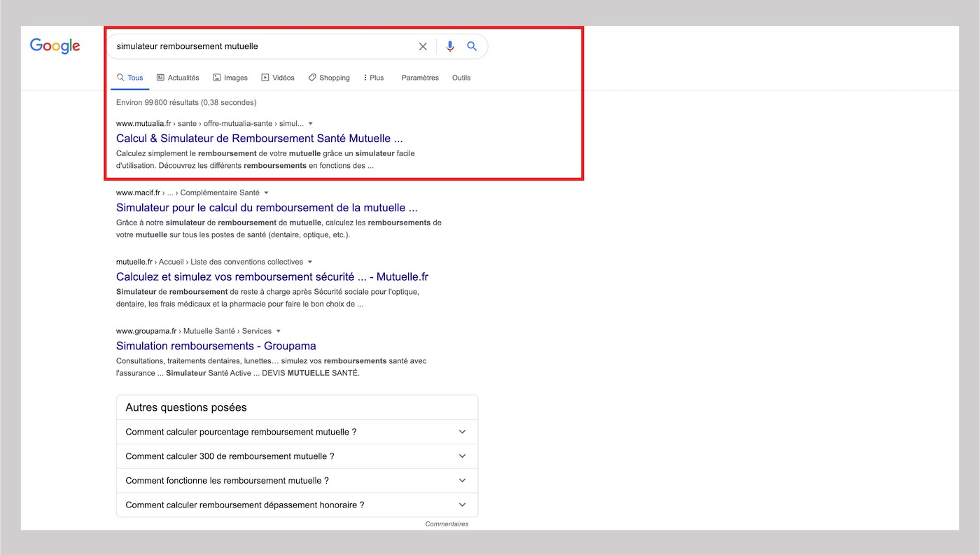Clear the search query with X icon

click(x=423, y=46)
